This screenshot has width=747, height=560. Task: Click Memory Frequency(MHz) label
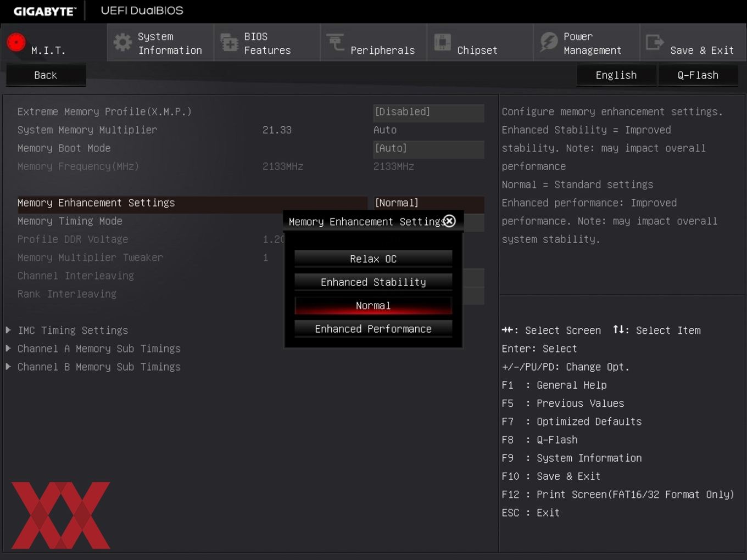pyautogui.click(x=78, y=166)
